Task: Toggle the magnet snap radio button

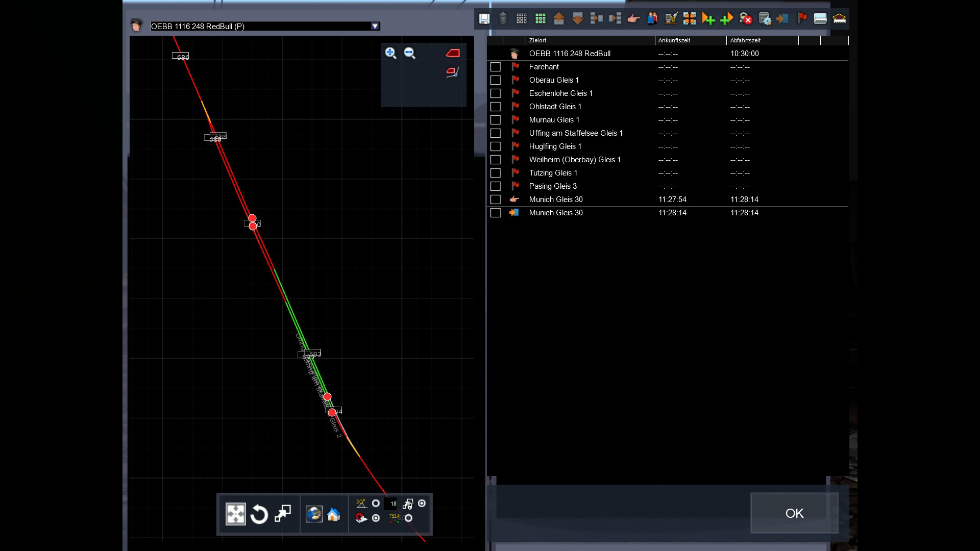Action: [x=376, y=518]
